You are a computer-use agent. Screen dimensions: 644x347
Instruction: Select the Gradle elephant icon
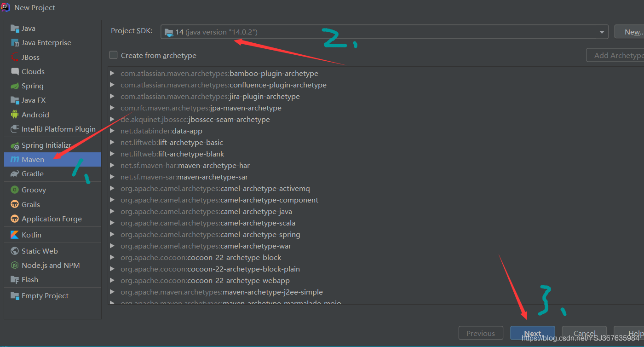tap(14, 173)
